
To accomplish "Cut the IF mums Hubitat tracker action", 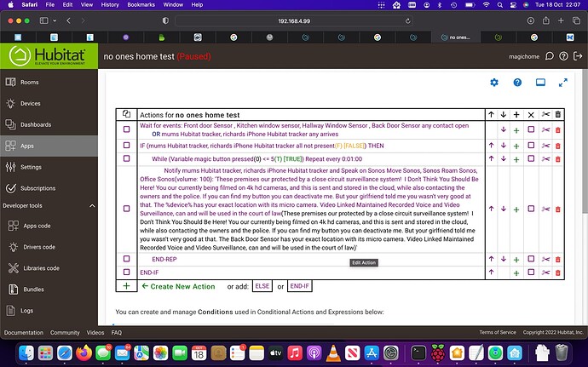I will pos(545,146).
